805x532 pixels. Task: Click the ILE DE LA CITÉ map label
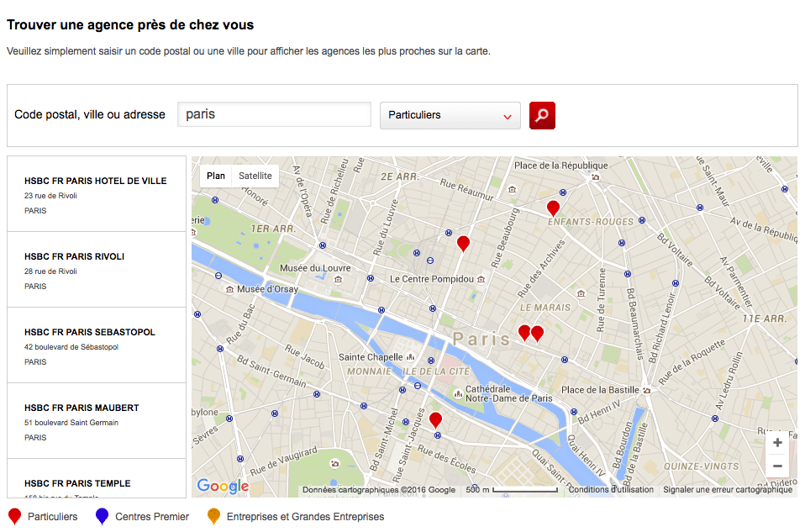pos(435,371)
